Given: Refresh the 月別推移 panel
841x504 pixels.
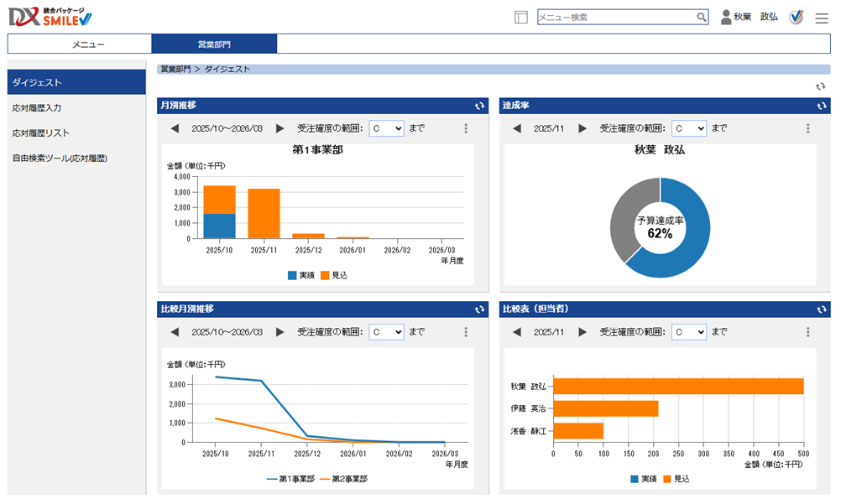Looking at the screenshot, I should [x=480, y=106].
